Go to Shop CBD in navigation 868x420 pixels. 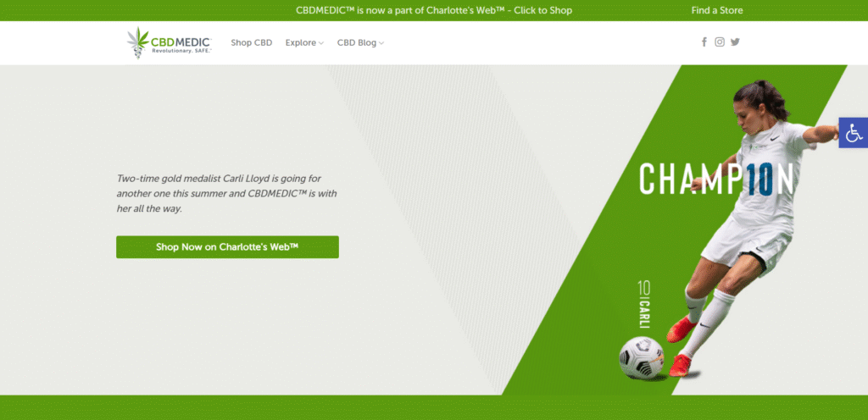(x=251, y=42)
